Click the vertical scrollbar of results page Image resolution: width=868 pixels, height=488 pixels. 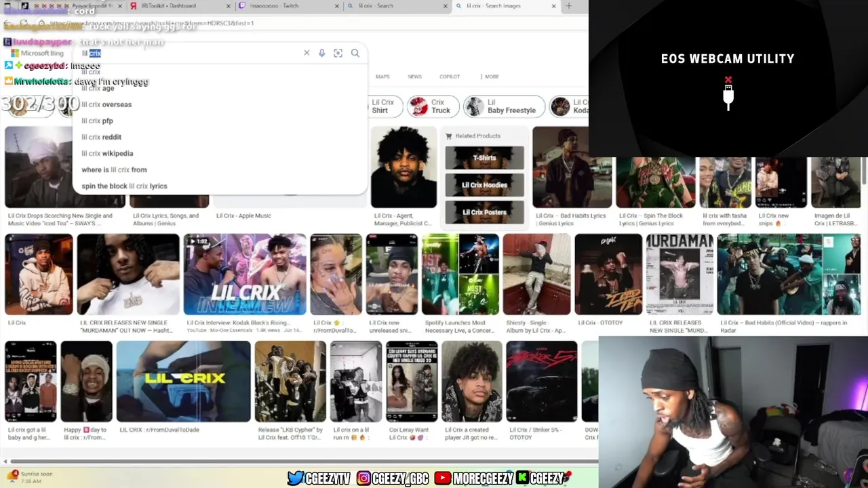click(864, 171)
